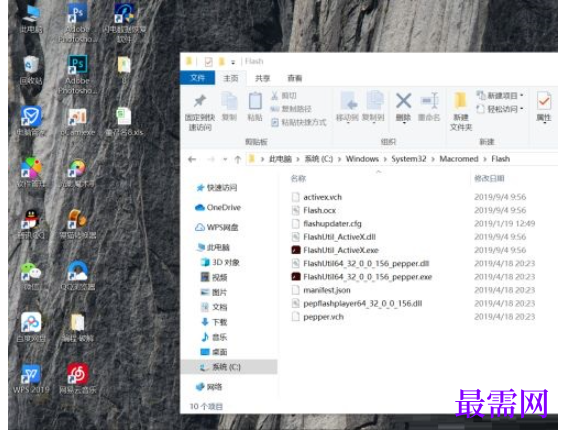Switch to the Share (共享) tab
Image resolution: width=567 pixels, height=435 pixels.
click(x=263, y=78)
